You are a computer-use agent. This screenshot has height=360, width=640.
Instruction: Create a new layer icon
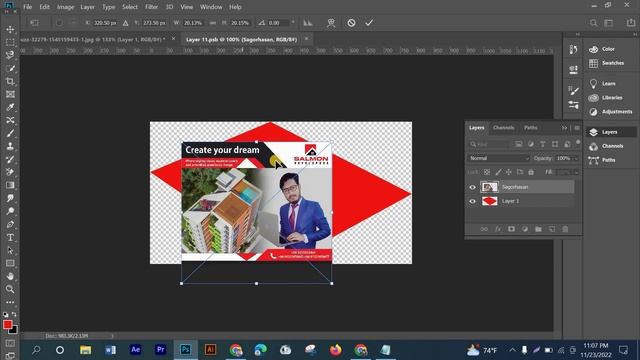pyautogui.click(x=551, y=229)
